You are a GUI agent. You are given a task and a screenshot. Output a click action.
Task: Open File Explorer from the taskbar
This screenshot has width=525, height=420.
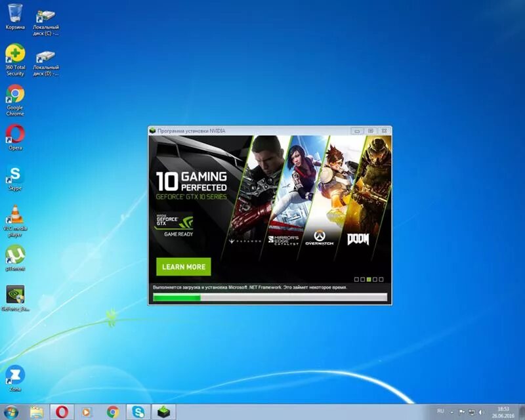(x=37, y=412)
